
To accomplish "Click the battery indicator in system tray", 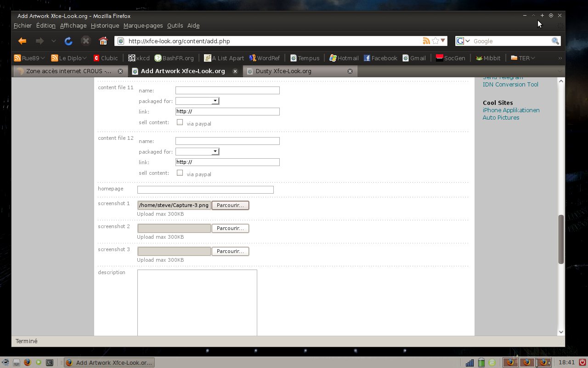I will pyautogui.click(x=481, y=362).
